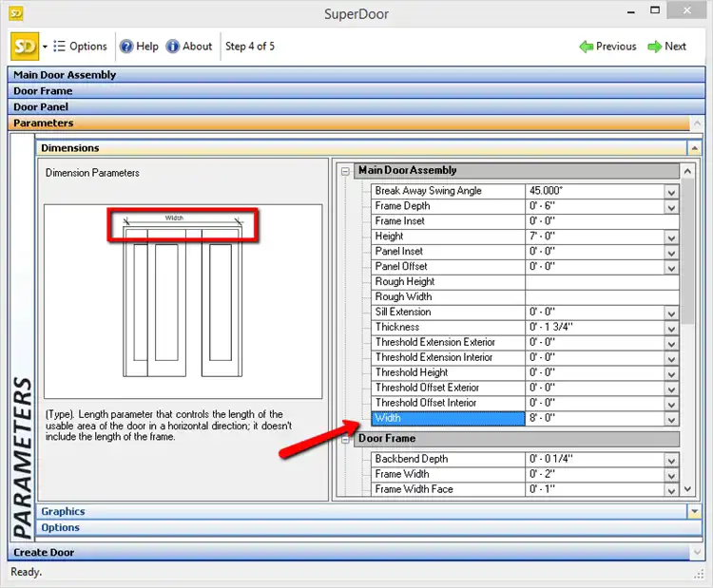Click the Break Away Swing Angle label

click(x=428, y=190)
